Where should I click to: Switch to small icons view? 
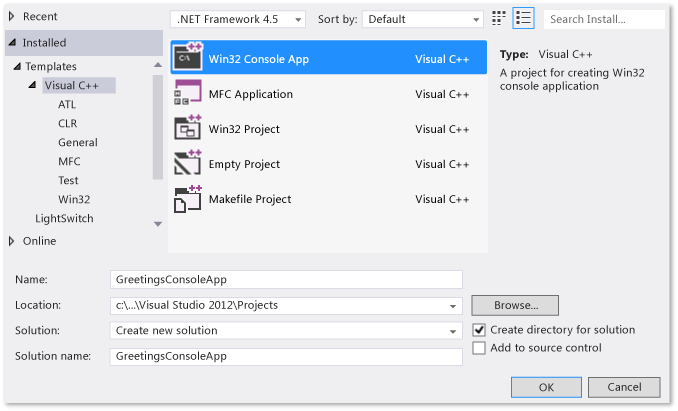[x=500, y=19]
